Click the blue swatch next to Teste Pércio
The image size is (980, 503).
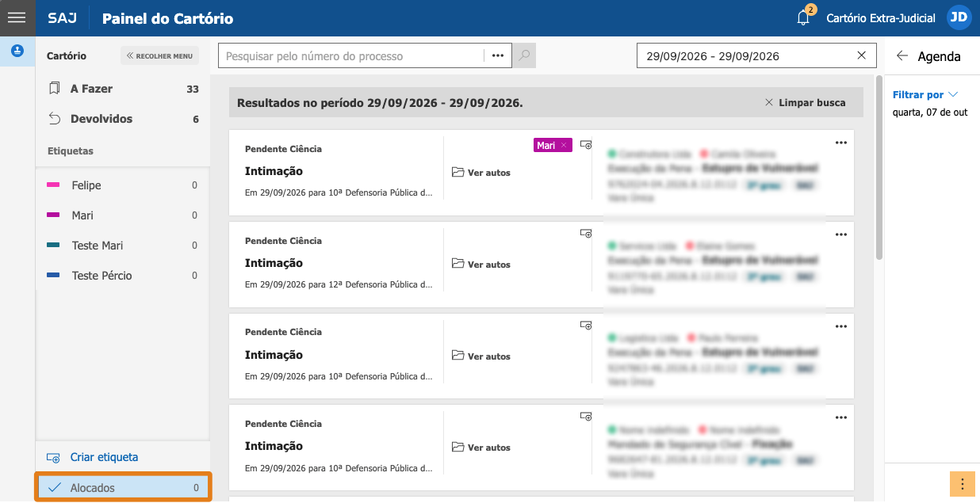click(x=53, y=276)
